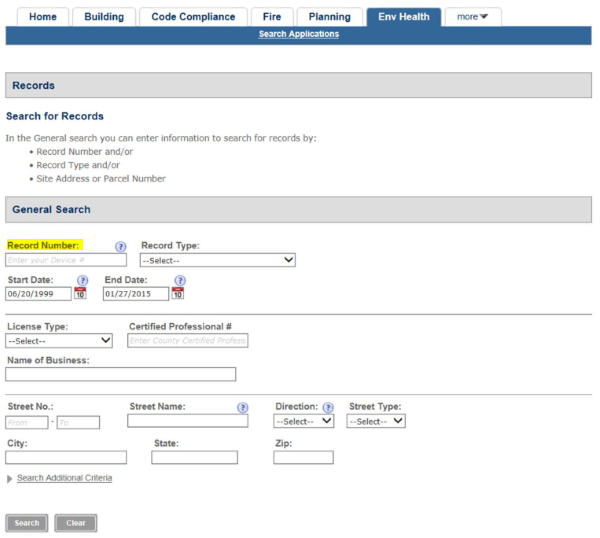Open the more tabs menu
The height and width of the screenshot is (538, 600).
[x=472, y=17]
